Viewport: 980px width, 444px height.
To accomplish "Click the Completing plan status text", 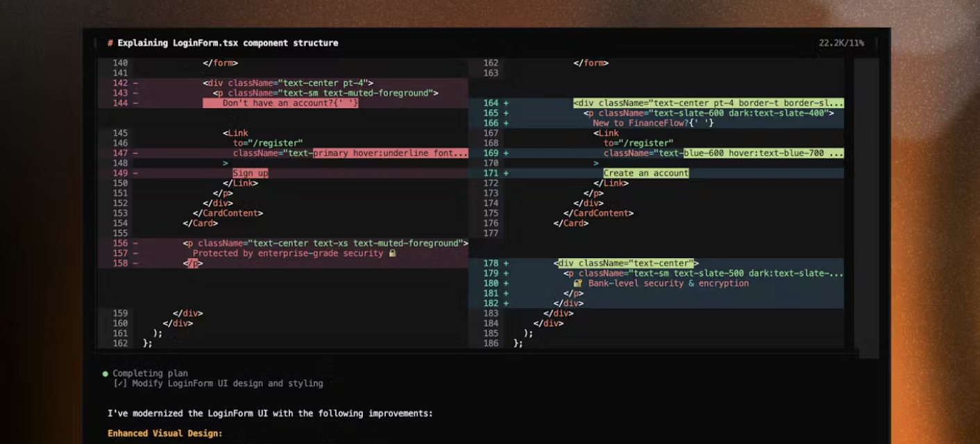I will click(150, 373).
